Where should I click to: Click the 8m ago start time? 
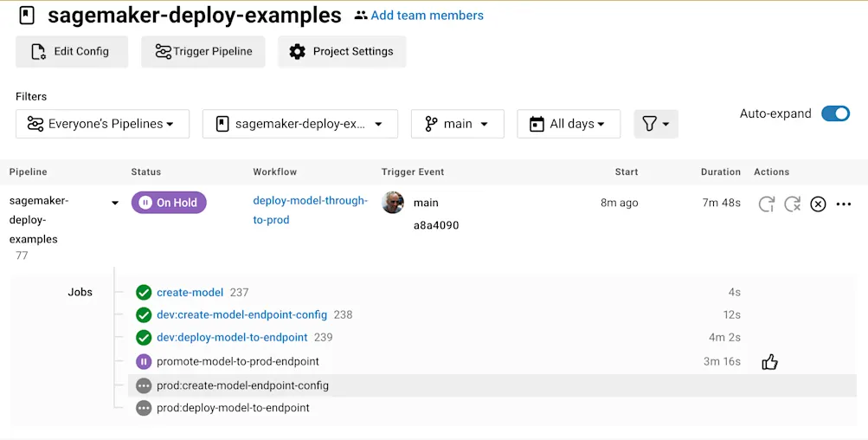[x=620, y=203]
